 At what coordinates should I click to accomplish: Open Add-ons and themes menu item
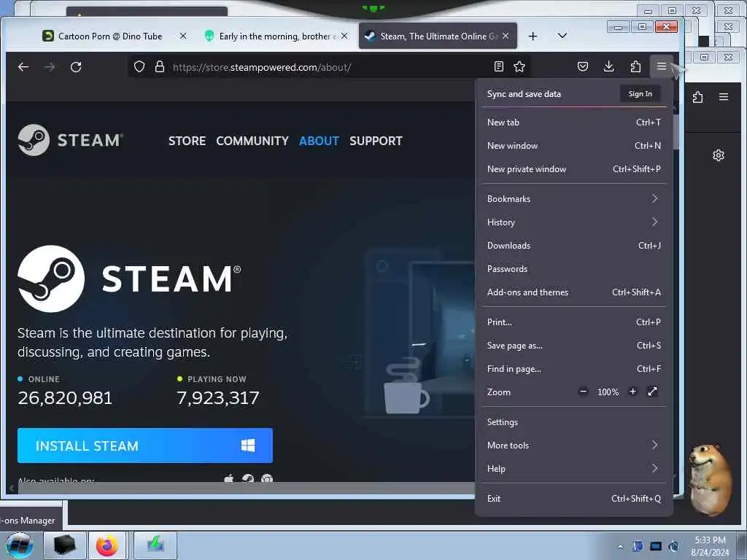coord(573,292)
